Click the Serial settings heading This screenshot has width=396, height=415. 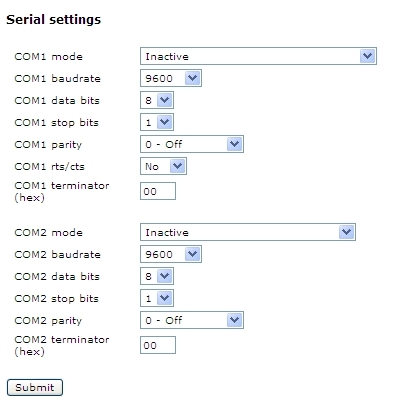click(x=53, y=20)
